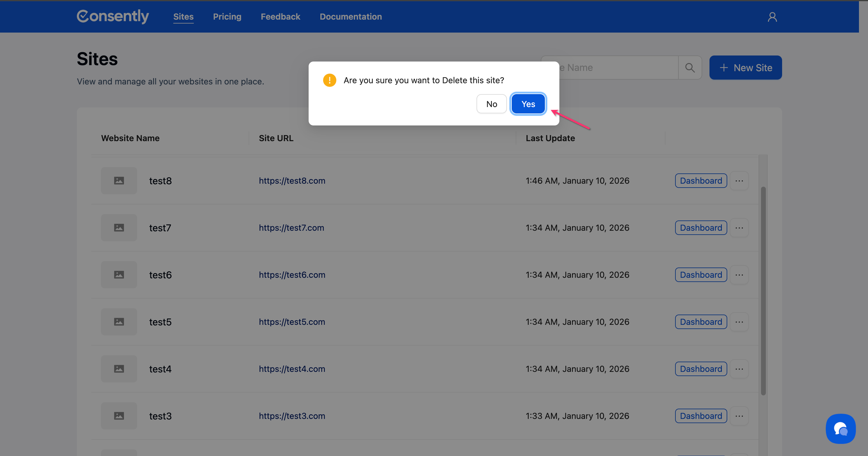Confirm deletion with the Yes button
The height and width of the screenshot is (456, 868).
(528, 104)
